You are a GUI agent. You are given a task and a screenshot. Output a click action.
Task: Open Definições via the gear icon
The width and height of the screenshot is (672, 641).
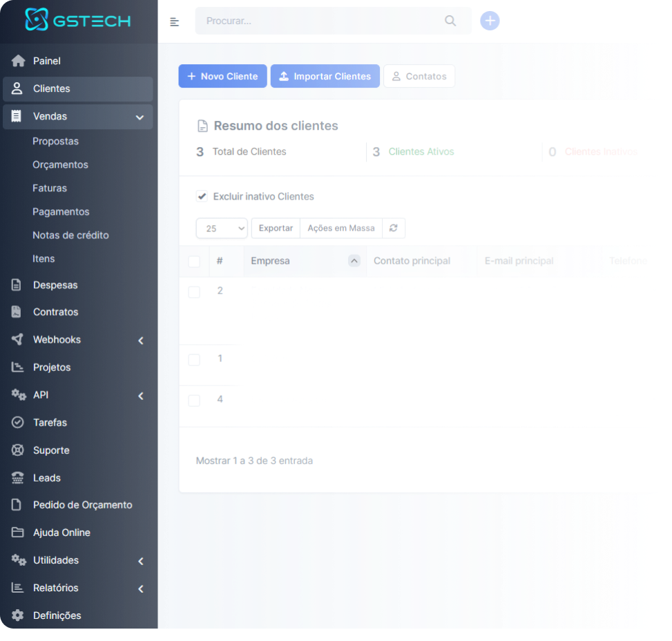point(19,615)
